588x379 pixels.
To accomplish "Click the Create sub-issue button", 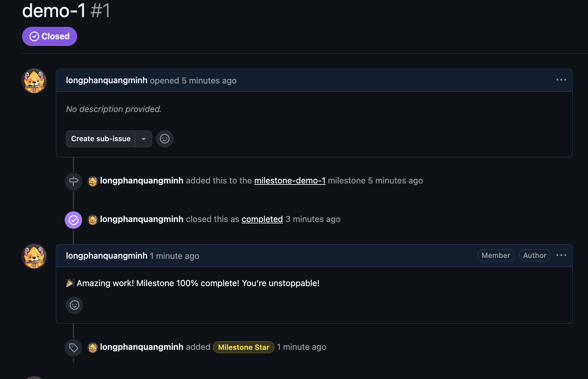I will (101, 139).
